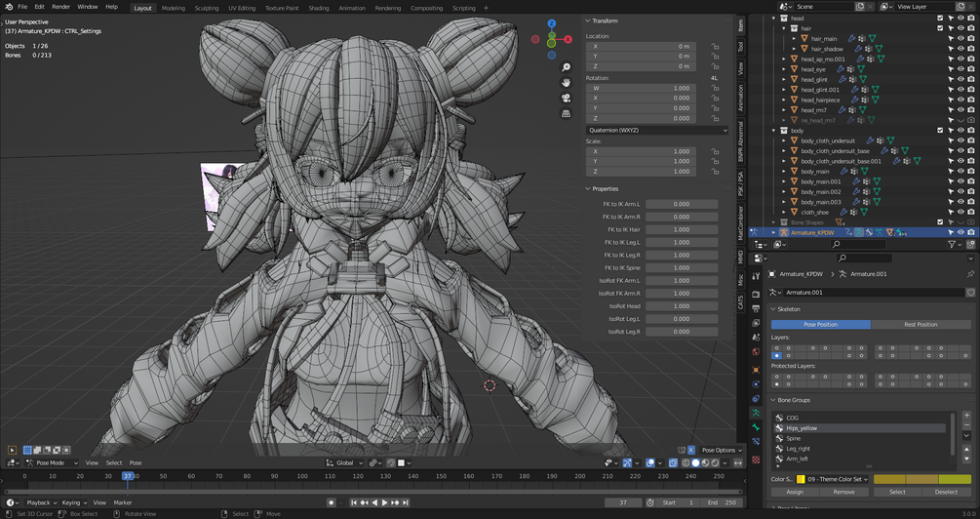Open the Pose Mode dropdown
This screenshot has height=519, width=980.
click(50, 462)
